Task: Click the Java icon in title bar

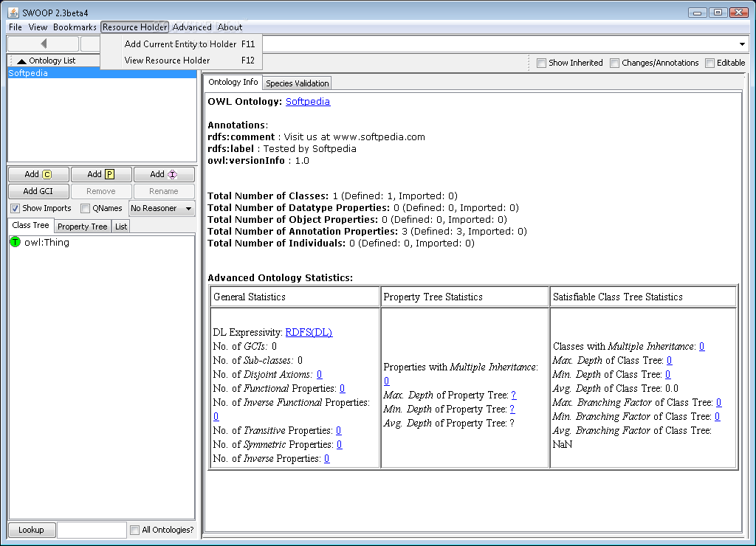Action: (13, 13)
